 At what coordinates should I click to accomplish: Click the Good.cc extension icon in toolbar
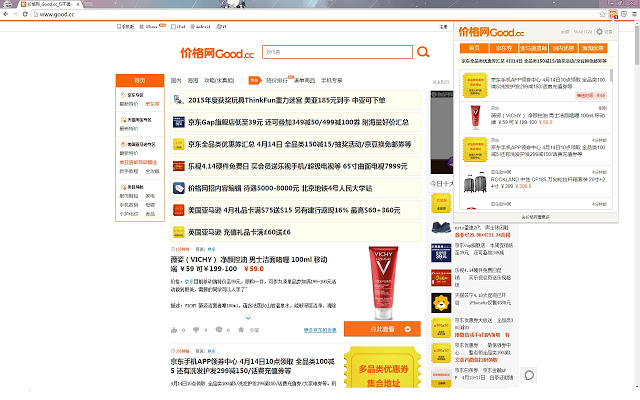(613, 14)
